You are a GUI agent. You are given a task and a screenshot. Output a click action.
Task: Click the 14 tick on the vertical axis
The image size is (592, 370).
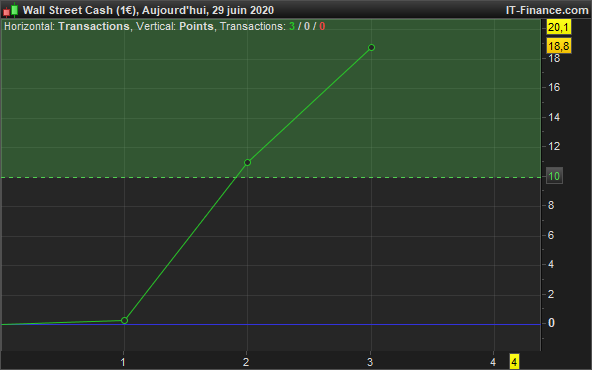point(554,117)
